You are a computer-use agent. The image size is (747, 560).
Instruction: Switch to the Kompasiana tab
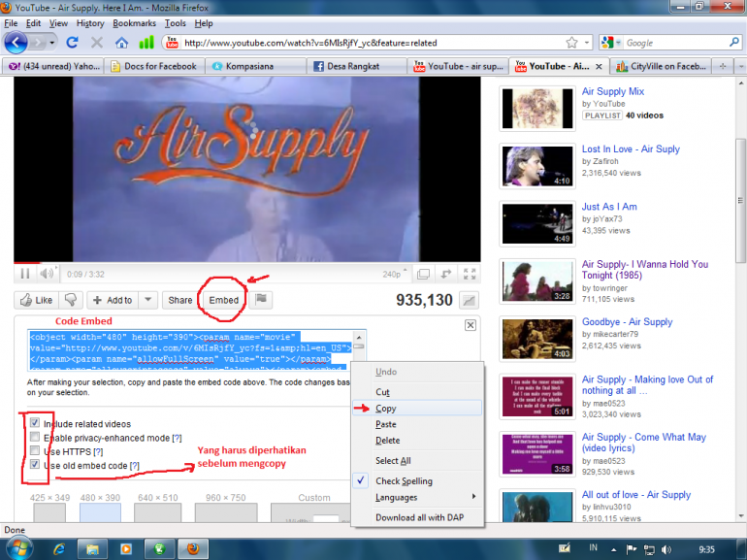click(255, 66)
